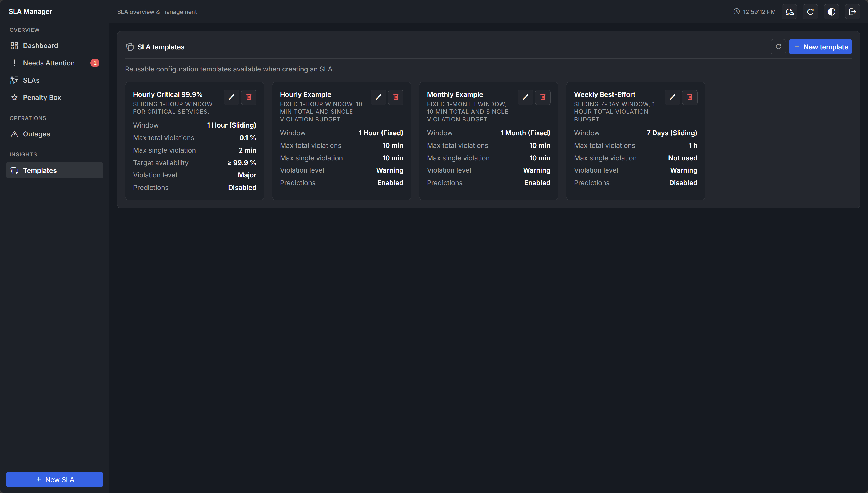The height and width of the screenshot is (493, 868).
Task: Delete the Monthly Example template
Action: 543,97
